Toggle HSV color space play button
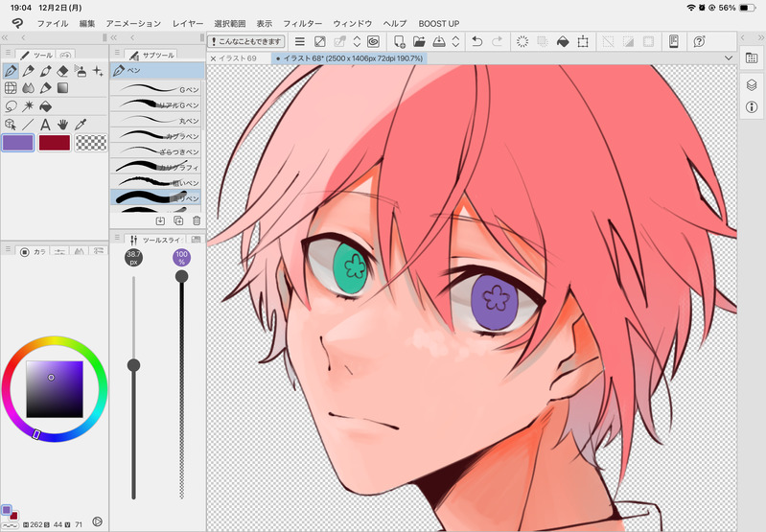 [x=97, y=521]
